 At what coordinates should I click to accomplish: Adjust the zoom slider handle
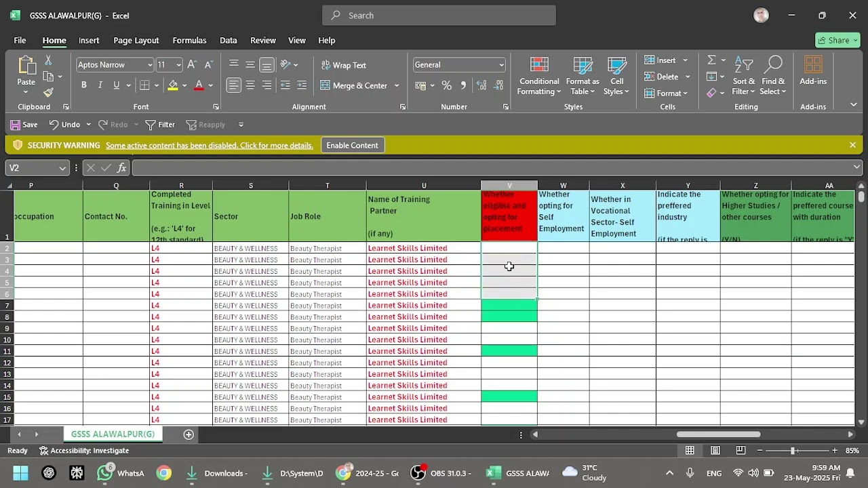(793, 451)
